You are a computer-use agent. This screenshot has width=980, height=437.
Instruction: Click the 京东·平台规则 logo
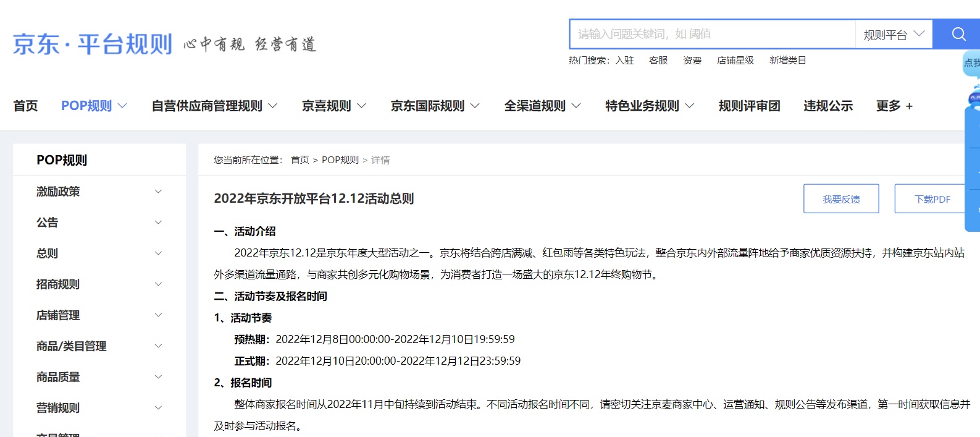(93, 45)
